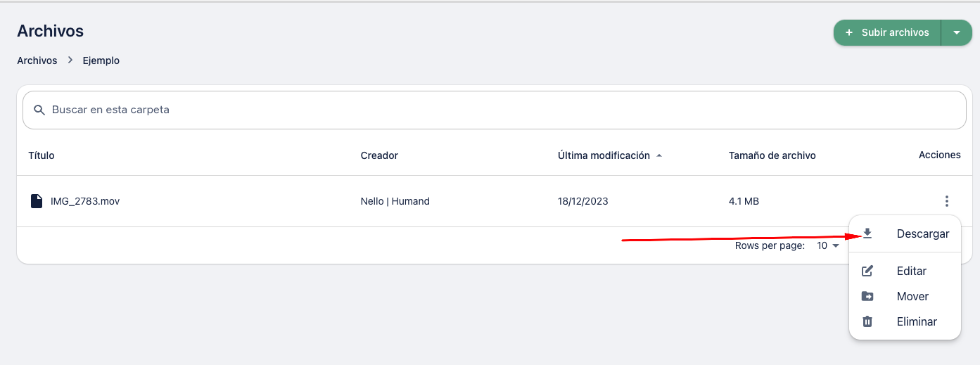Image resolution: width=980 pixels, height=365 pixels.
Task: Click the pencil edit icon in menu
Action: point(867,271)
